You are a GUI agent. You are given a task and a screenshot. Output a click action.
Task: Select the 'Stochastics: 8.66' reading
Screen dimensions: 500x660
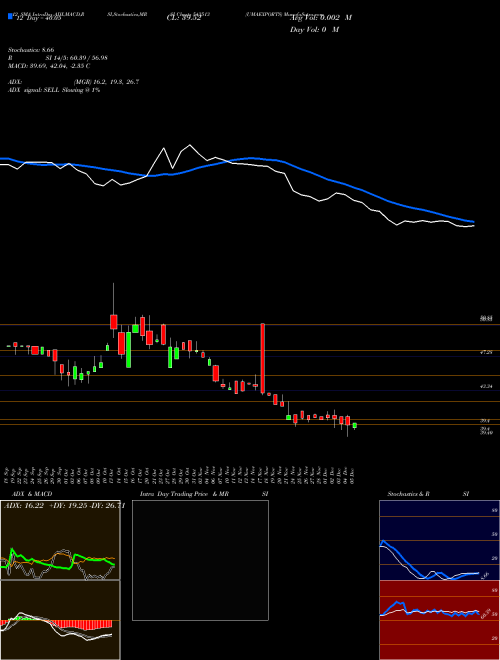pyautogui.click(x=31, y=50)
